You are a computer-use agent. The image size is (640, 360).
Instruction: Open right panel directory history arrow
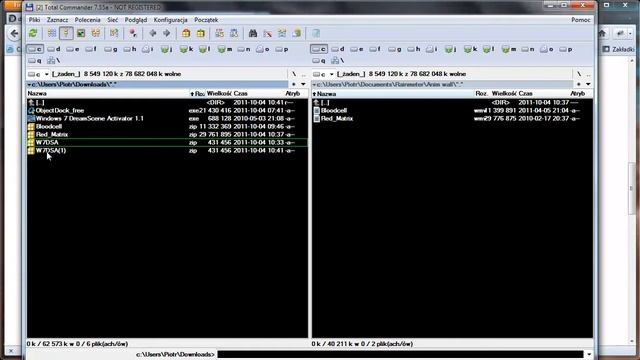tap(588, 84)
